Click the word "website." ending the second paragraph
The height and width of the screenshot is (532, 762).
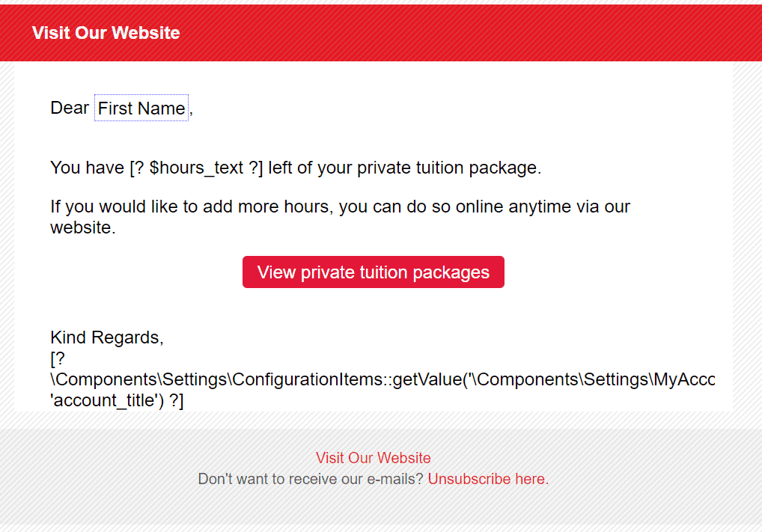82,227
